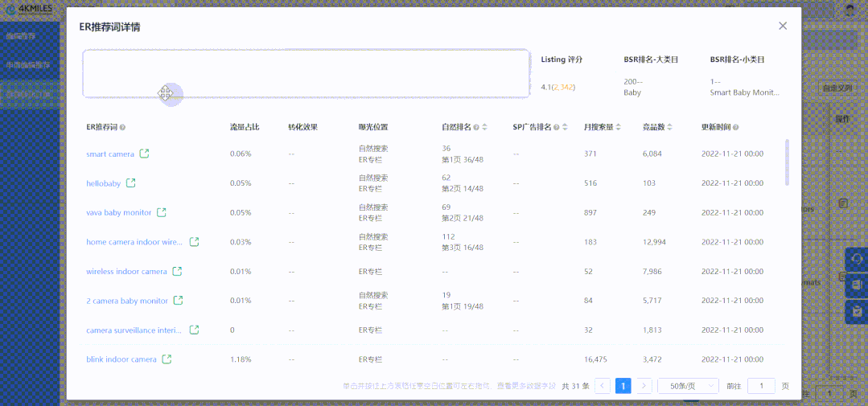Viewport: 868px width, 406px height.
Task: Click previous page arrow in pagination
Action: tap(603, 386)
